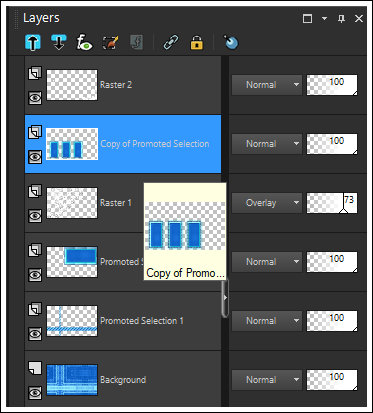
Task: Click the Raster 1 opacity slider at 73
Action: click(332, 203)
